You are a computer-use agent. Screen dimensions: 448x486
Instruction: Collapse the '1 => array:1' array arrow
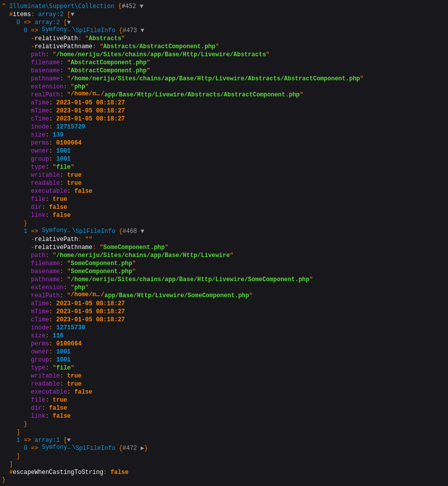[x=69, y=440]
